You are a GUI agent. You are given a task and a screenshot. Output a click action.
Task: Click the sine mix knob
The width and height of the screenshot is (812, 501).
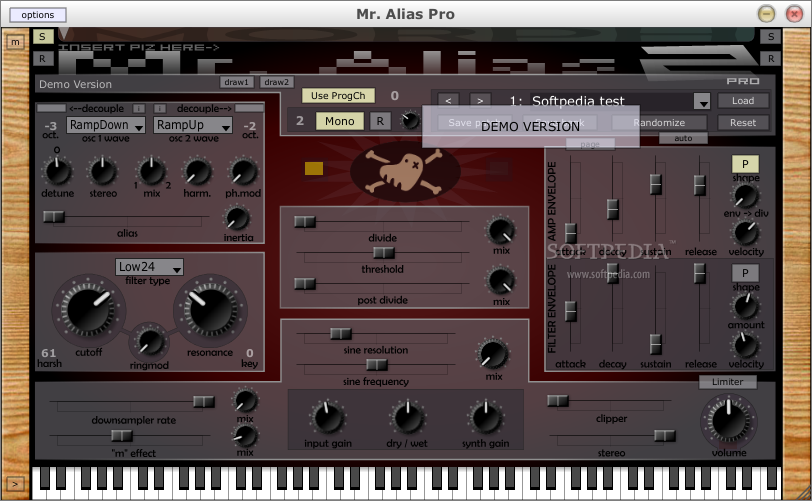(x=493, y=355)
